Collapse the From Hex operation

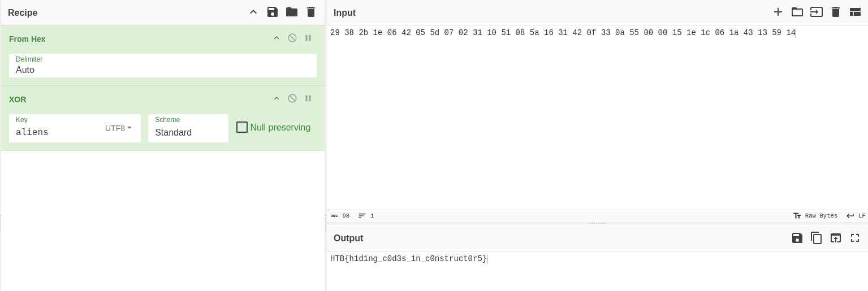[x=277, y=38]
